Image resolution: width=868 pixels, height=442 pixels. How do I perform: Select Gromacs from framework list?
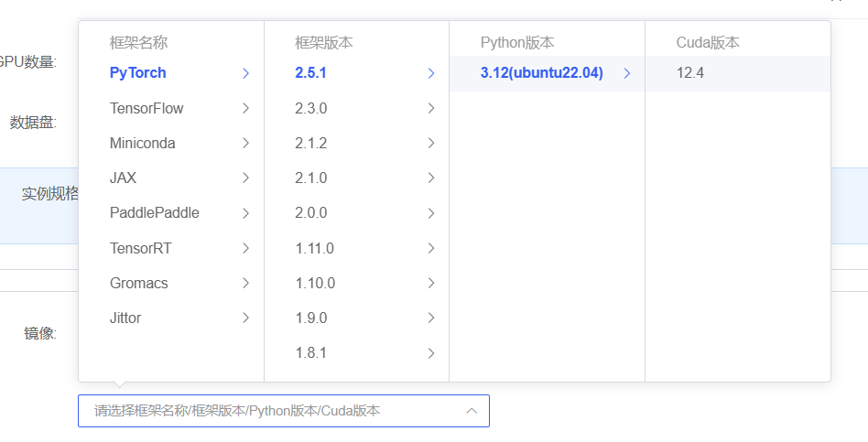click(x=171, y=284)
